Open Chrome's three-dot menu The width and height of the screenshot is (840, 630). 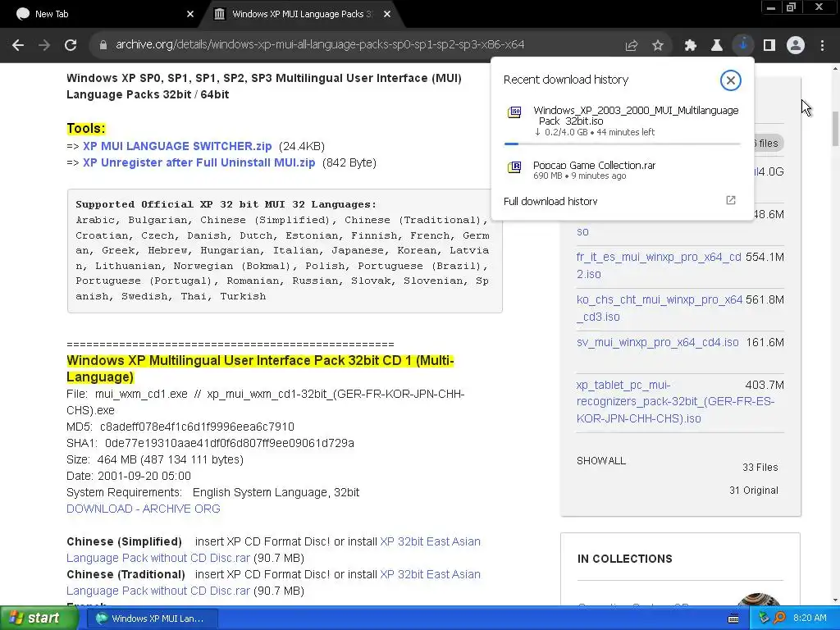(x=822, y=46)
